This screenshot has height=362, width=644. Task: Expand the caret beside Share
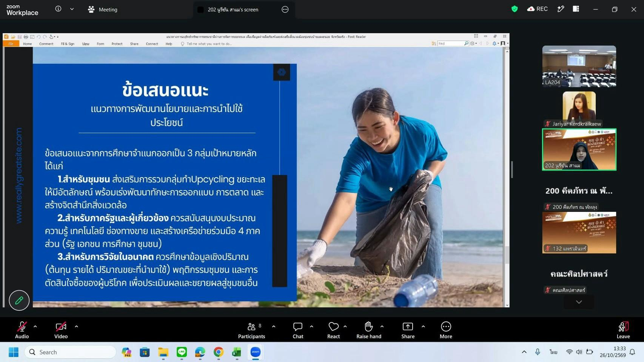click(423, 327)
